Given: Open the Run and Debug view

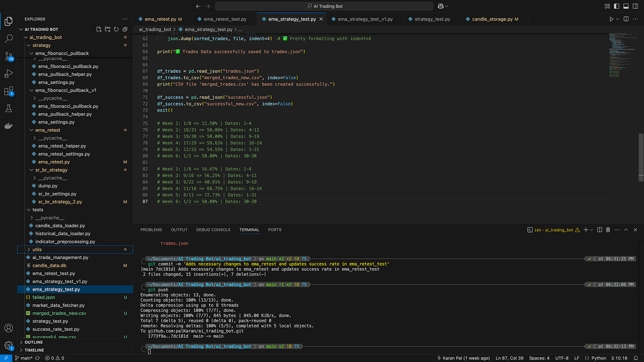Looking at the screenshot, I should (x=9, y=74).
